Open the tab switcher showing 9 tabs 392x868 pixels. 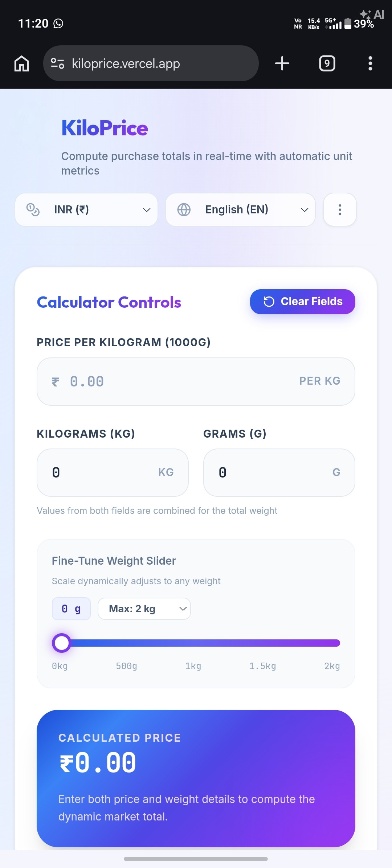pyautogui.click(x=327, y=64)
